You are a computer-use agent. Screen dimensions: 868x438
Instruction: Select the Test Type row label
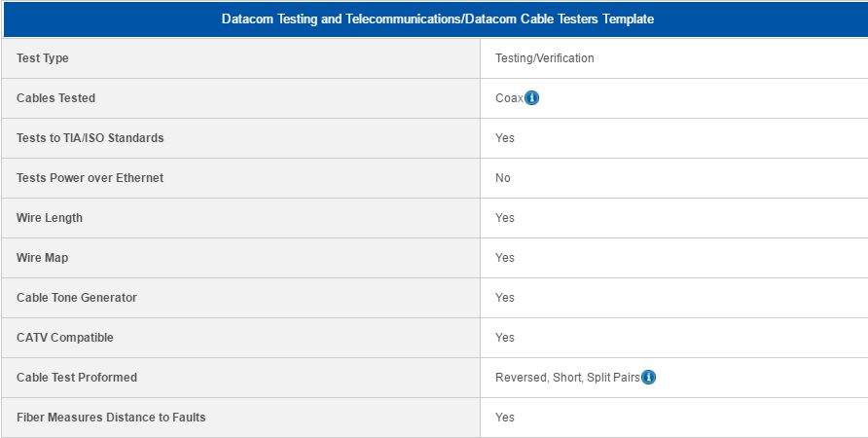pyautogui.click(x=43, y=58)
